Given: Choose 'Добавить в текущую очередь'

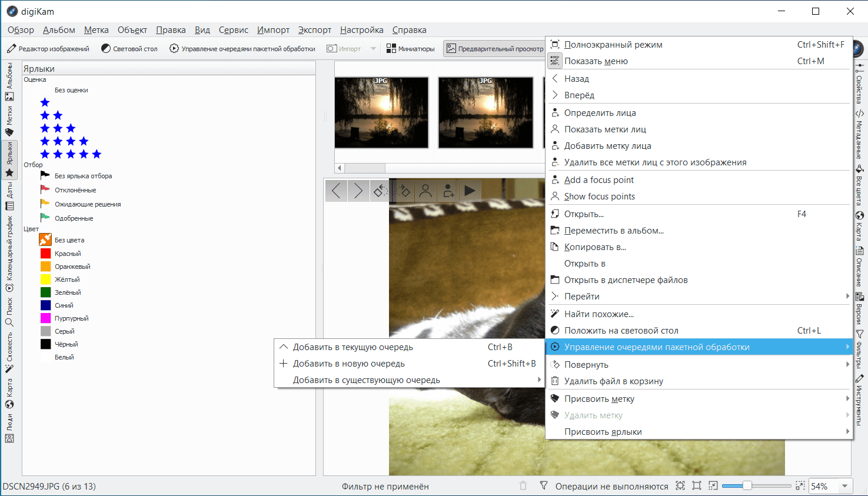Looking at the screenshot, I should pos(410,347).
